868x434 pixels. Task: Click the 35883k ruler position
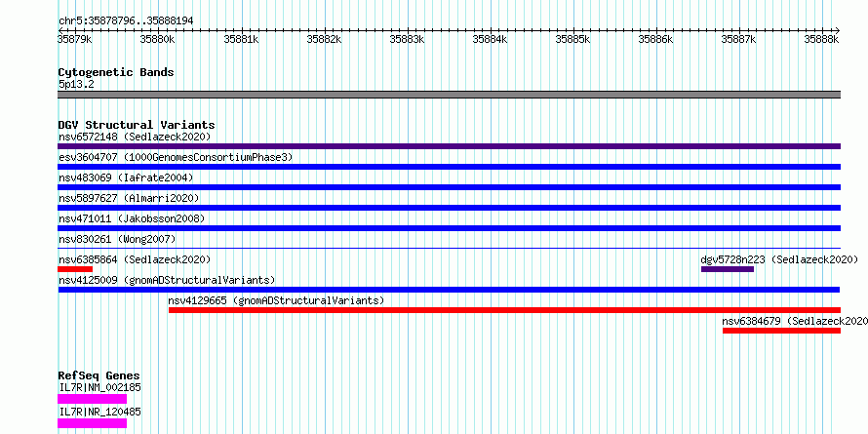(x=407, y=39)
